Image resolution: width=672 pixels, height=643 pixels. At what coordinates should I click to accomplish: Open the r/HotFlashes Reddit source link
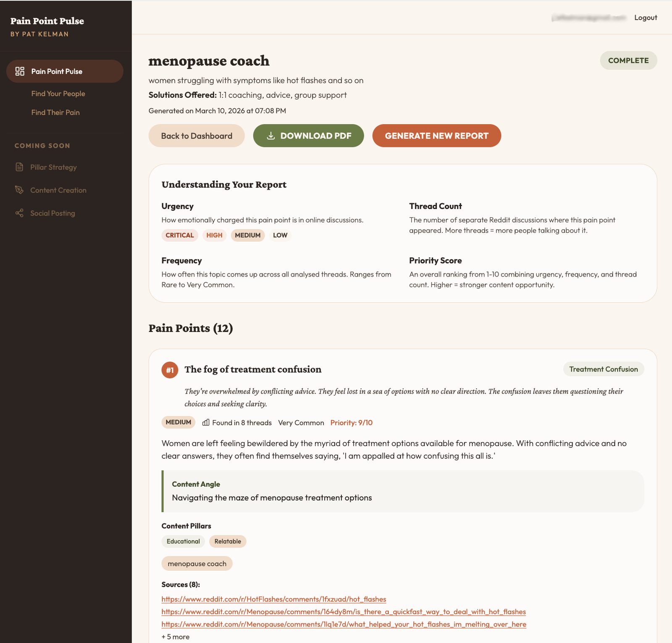tap(273, 599)
